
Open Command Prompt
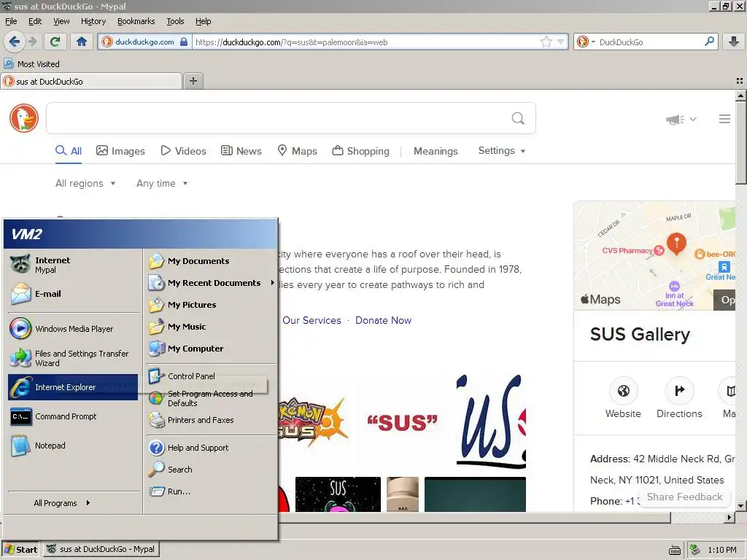click(x=73, y=416)
